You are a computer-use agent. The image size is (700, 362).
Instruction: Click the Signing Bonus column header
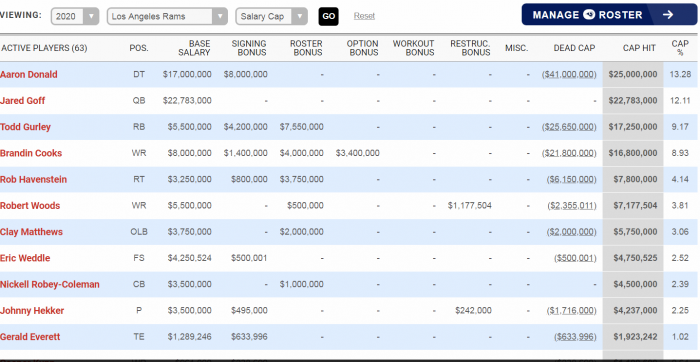(249, 48)
